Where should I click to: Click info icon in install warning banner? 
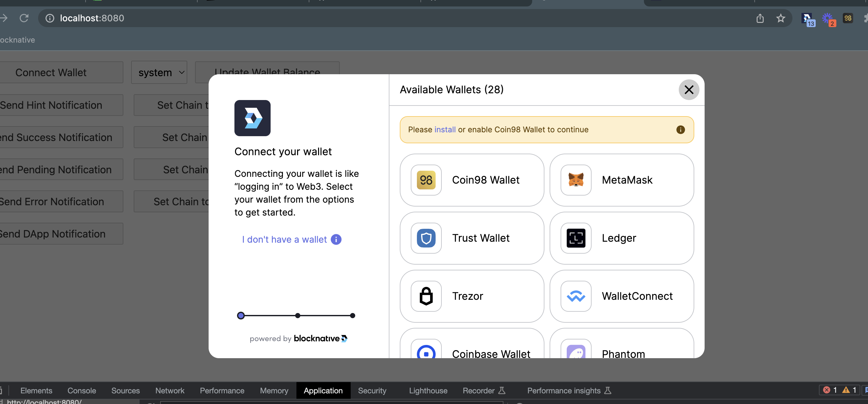[680, 130]
